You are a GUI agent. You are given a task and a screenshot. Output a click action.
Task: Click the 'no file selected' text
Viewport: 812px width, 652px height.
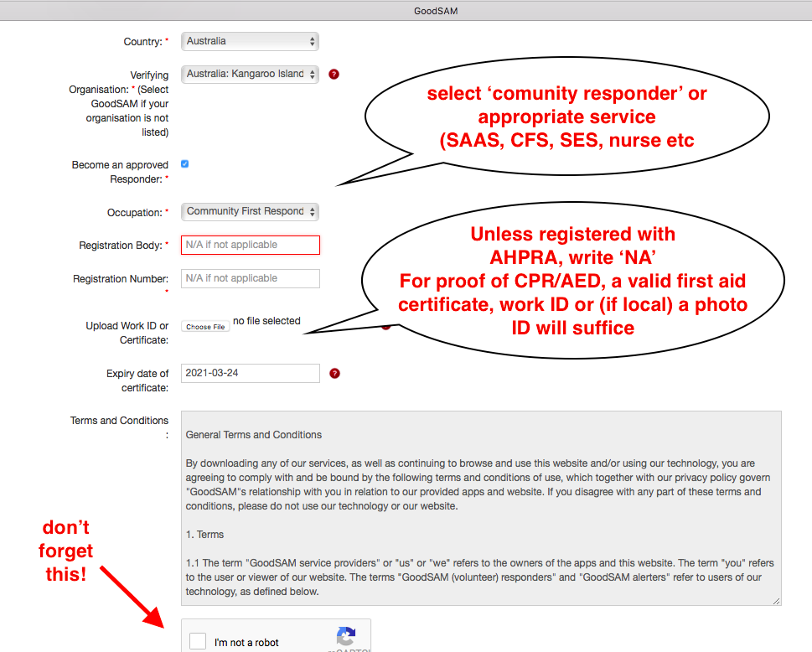click(x=266, y=321)
